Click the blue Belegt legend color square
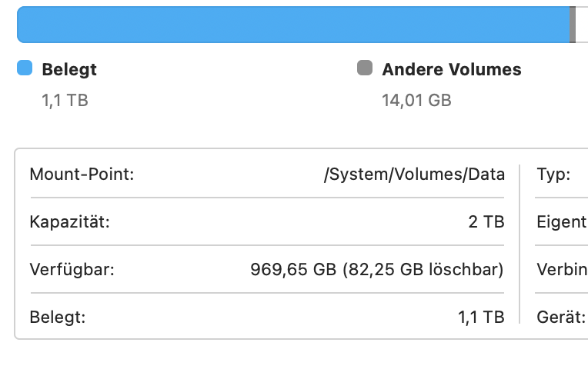The width and height of the screenshot is (588, 389). click(x=25, y=68)
